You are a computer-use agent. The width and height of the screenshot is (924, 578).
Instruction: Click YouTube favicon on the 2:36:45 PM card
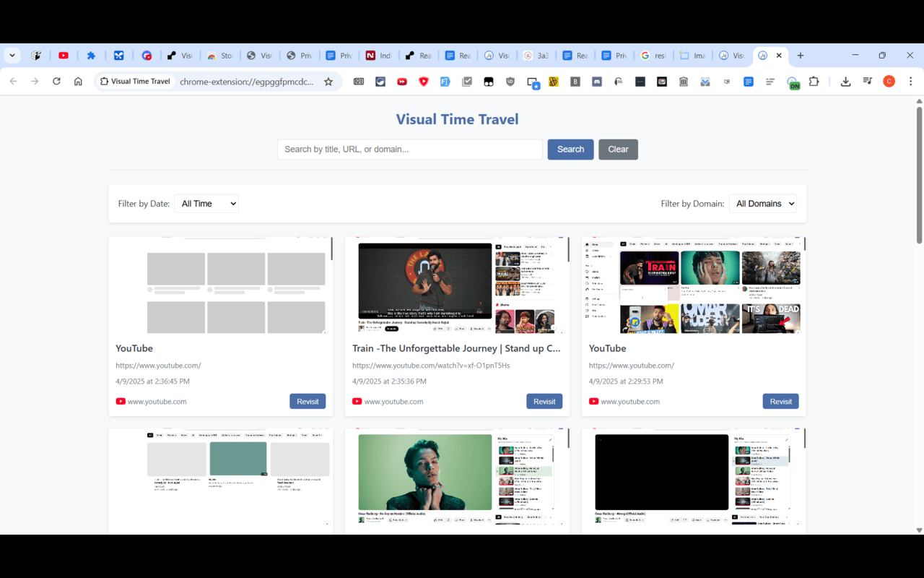click(121, 402)
